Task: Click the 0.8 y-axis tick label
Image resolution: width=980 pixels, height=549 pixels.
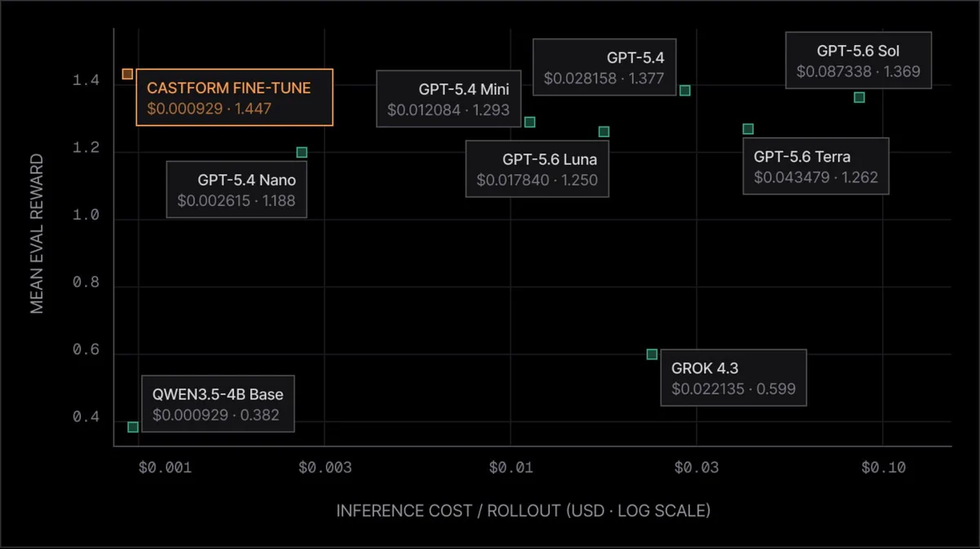Action: (86, 283)
